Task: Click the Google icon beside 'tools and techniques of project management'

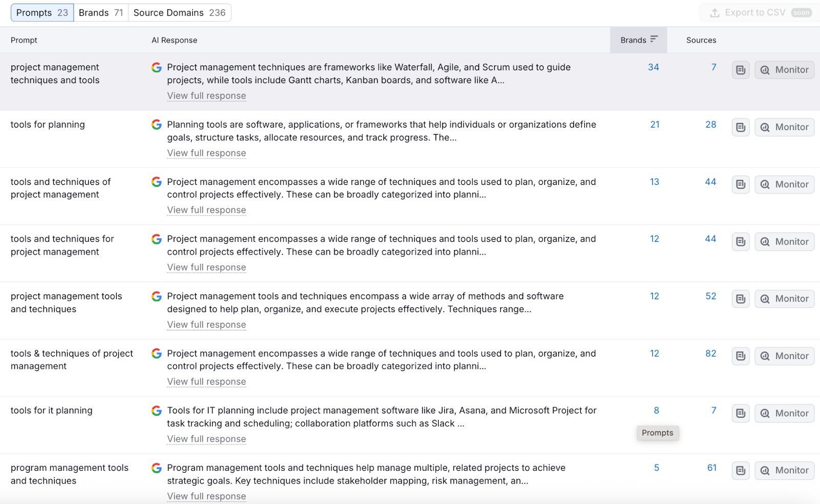Action: 156,182
